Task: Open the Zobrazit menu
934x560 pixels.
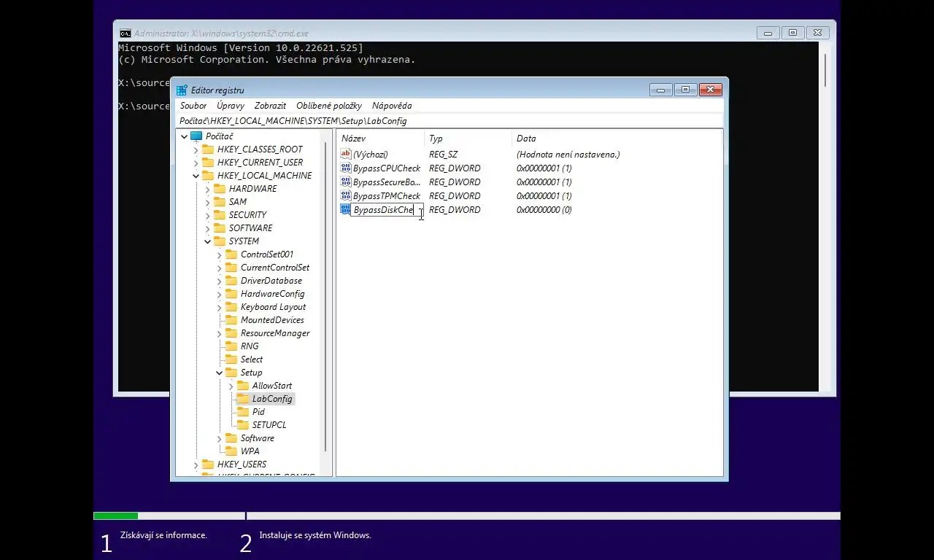Action: (270, 106)
